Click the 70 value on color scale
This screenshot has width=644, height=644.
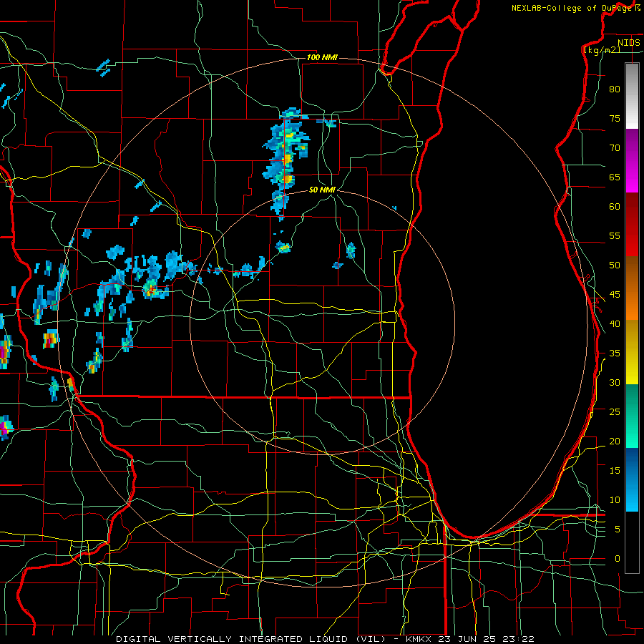615,148
